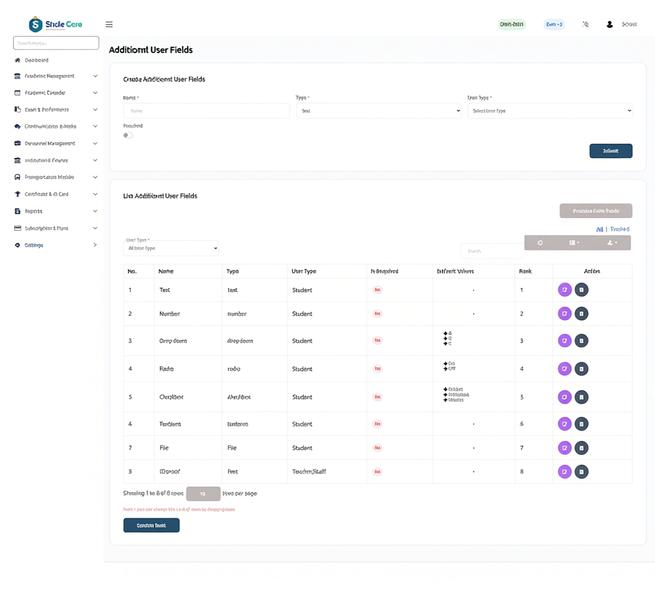The image size is (655, 609).
Task: Open the Dashboard home icon
Action: click(x=17, y=60)
